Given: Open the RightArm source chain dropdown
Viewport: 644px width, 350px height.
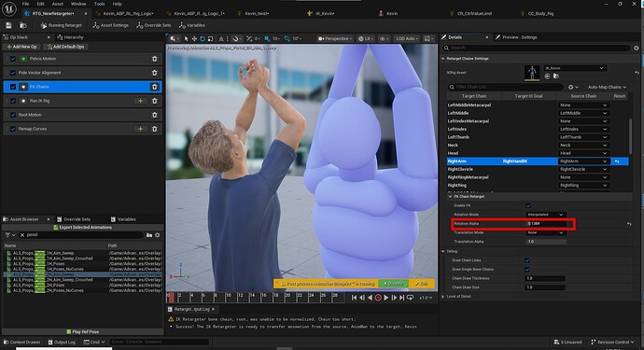Looking at the screenshot, I should [583, 161].
